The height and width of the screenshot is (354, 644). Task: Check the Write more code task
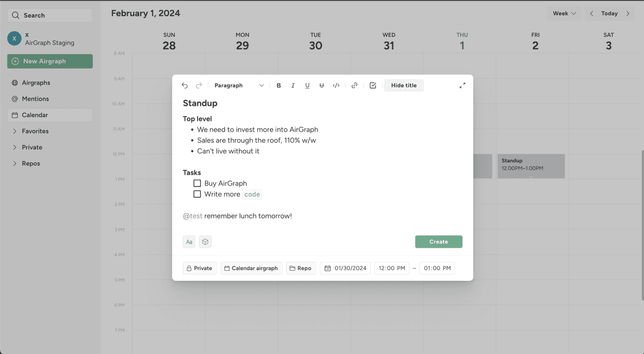coord(197,194)
